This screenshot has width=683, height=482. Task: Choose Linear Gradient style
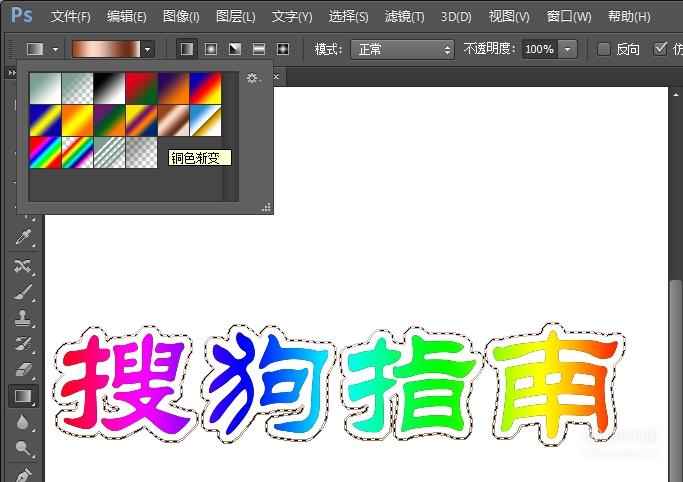[187, 49]
